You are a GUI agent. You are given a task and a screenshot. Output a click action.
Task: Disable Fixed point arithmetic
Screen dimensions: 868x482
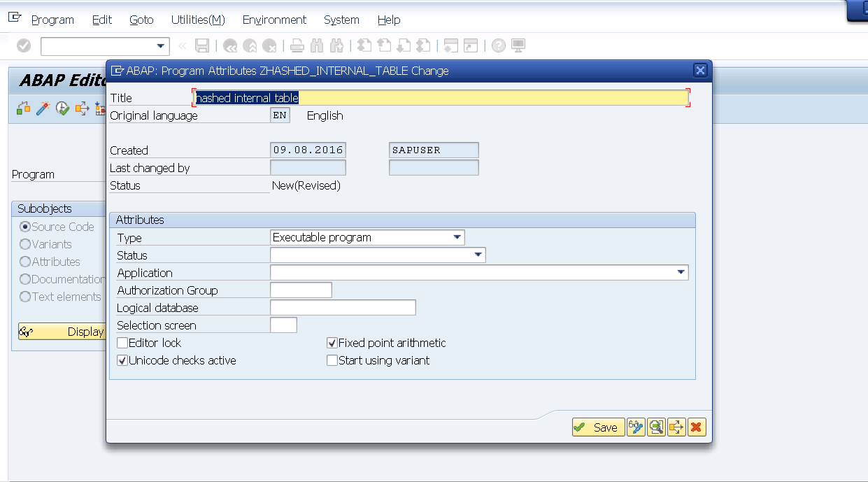tap(332, 343)
